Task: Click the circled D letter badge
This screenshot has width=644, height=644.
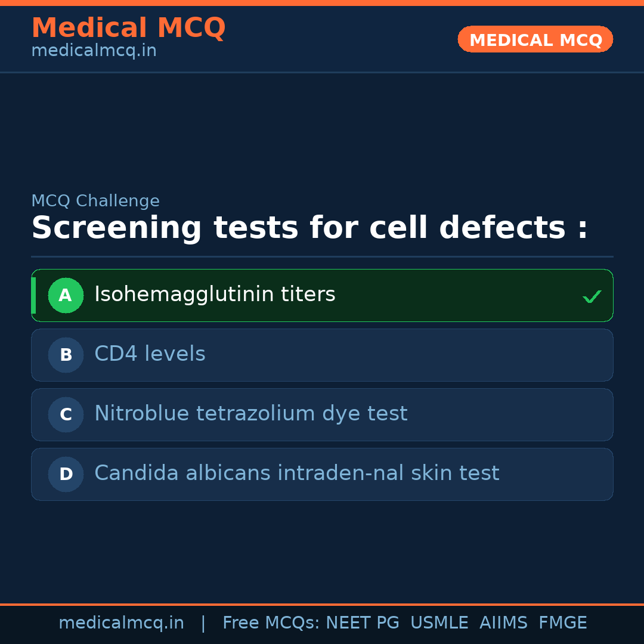Action: pyautogui.click(x=66, y=474)
